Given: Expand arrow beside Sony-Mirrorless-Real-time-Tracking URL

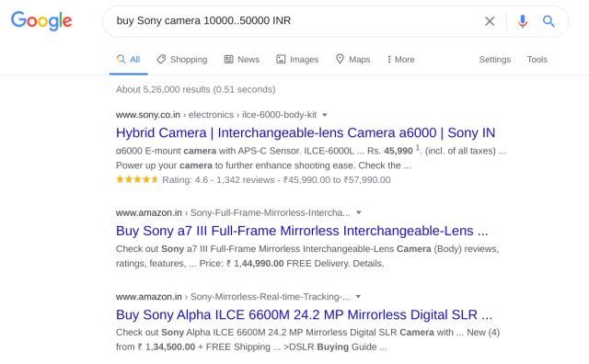Looking at the screenshot, I should pyautogui.click(x=358, y=297).
